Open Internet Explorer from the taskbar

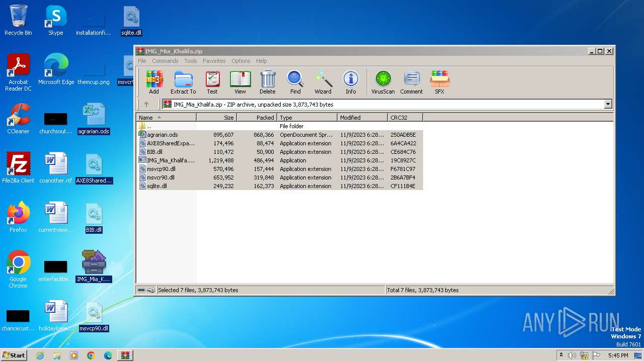pyautogui.click(x=40, y=355)
